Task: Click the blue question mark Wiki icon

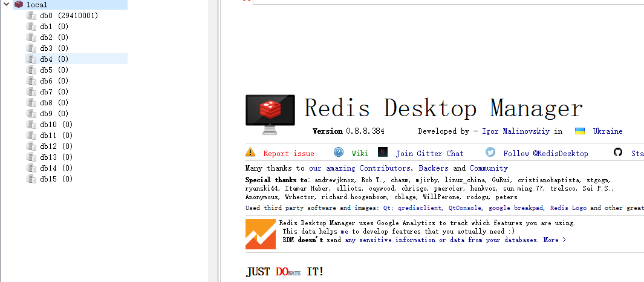Action: (339, 152)
